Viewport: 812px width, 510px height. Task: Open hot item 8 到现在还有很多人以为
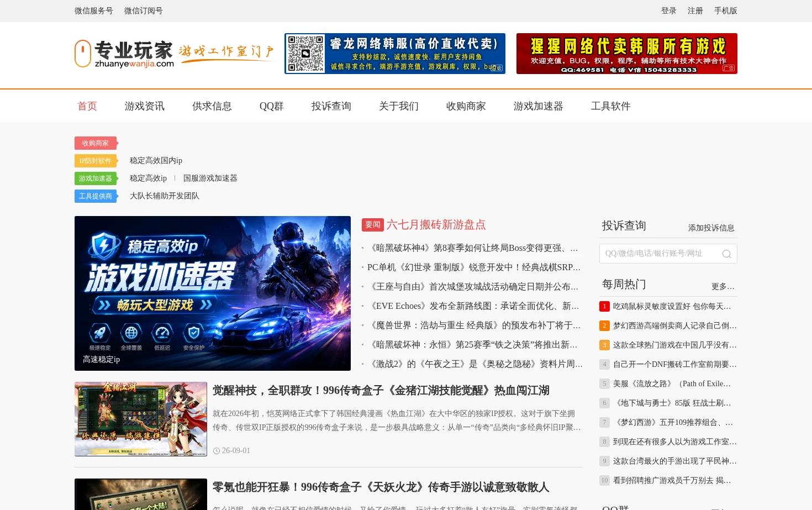click(x=675, y=441)
